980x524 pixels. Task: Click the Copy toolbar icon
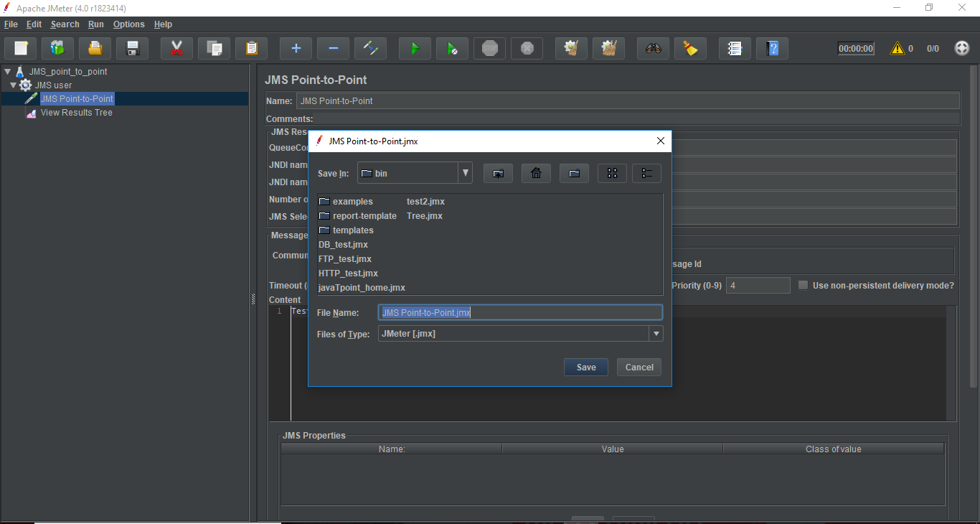(215, 48)
